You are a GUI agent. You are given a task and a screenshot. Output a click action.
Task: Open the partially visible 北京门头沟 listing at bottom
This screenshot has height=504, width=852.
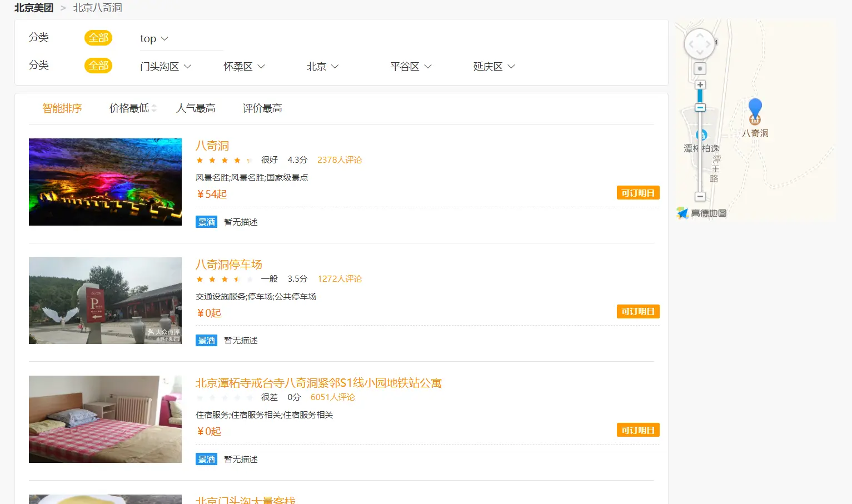click(246, 500)
